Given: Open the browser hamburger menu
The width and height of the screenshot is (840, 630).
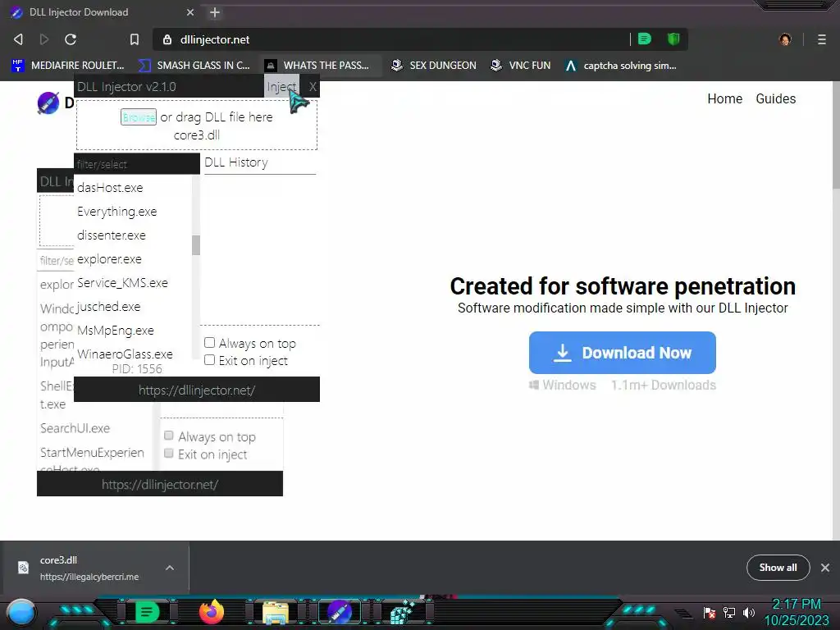Looking at the screenshot, I should point(822,39).
